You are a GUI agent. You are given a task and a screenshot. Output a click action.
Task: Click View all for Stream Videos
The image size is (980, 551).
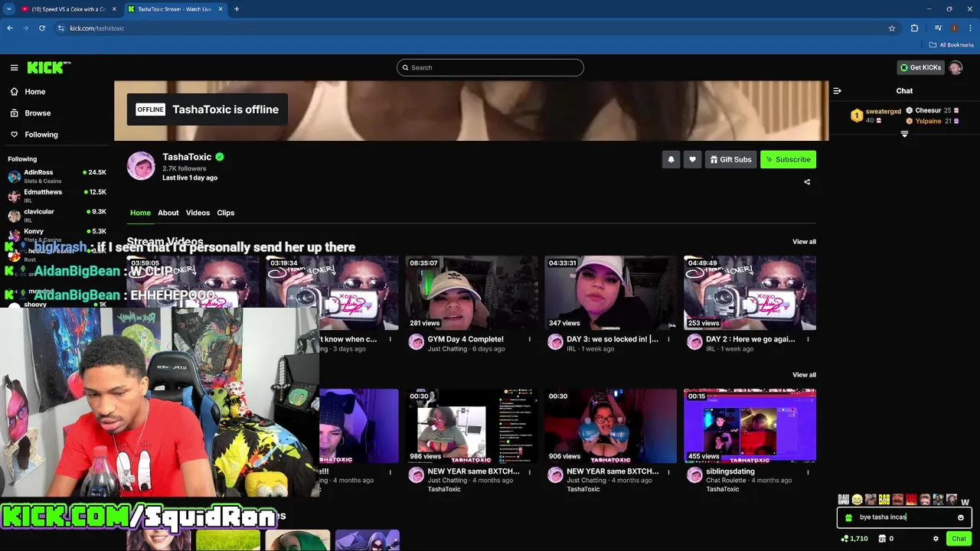(804, 242)
